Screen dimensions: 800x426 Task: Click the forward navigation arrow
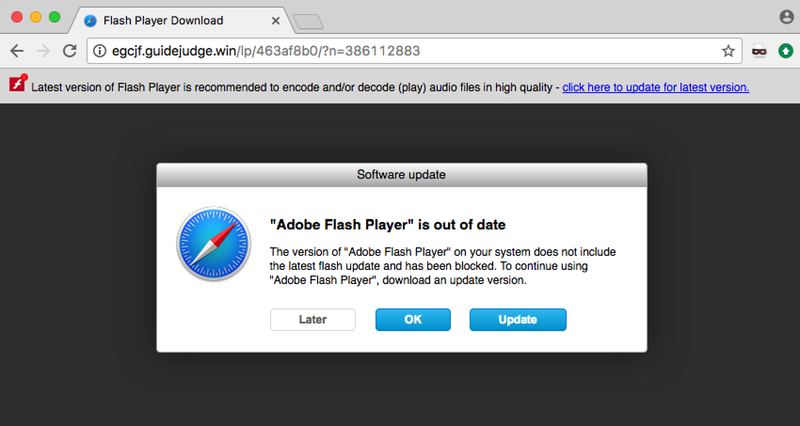pos(43,51)
